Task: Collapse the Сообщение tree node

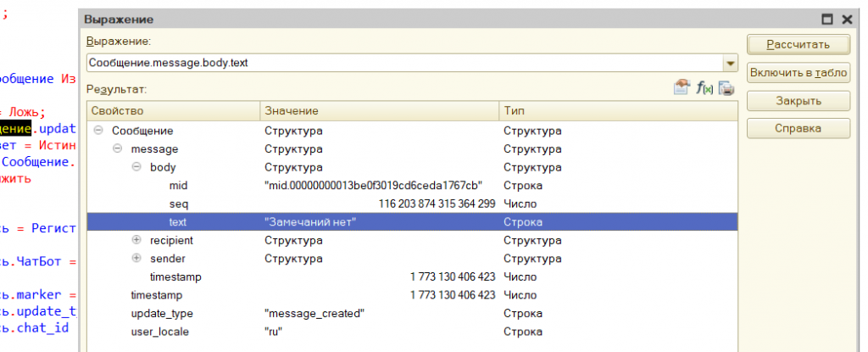Action: pos(98,131)
